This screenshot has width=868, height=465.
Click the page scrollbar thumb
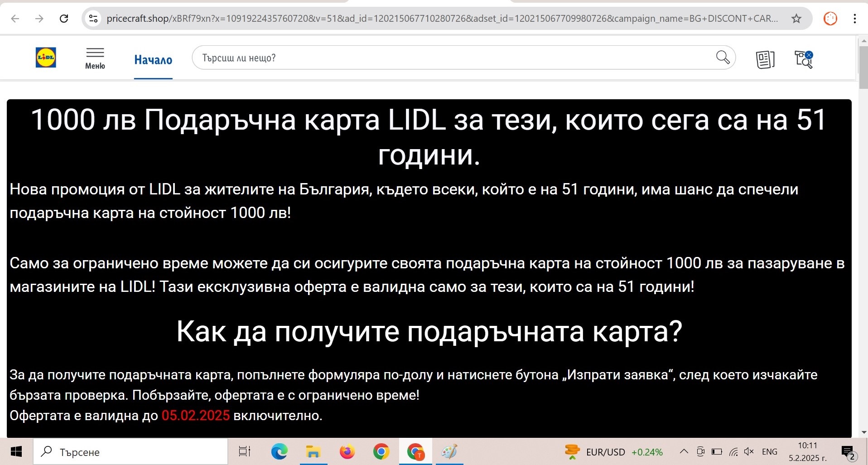pyautogui.click(x=863, y=67)
